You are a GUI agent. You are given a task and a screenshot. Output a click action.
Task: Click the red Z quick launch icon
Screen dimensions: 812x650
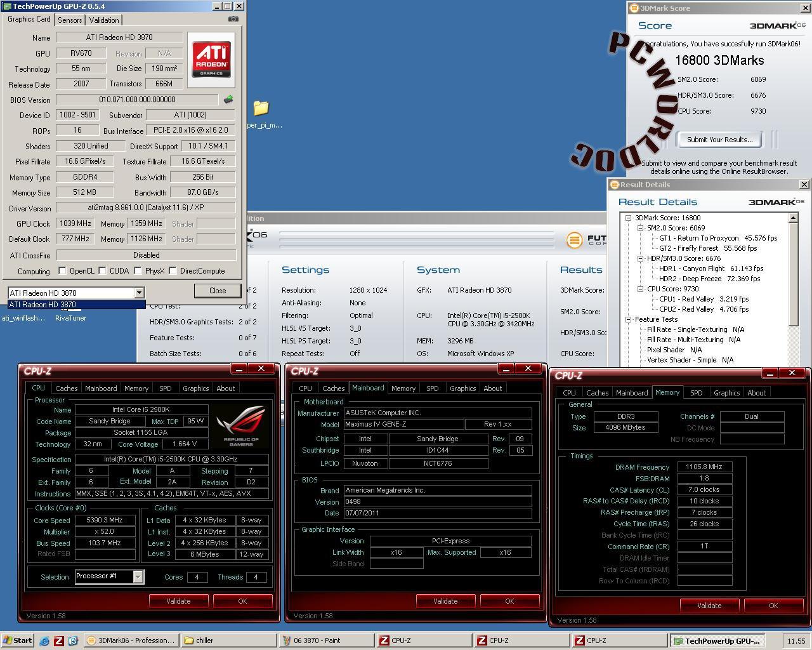coord(59,640)
